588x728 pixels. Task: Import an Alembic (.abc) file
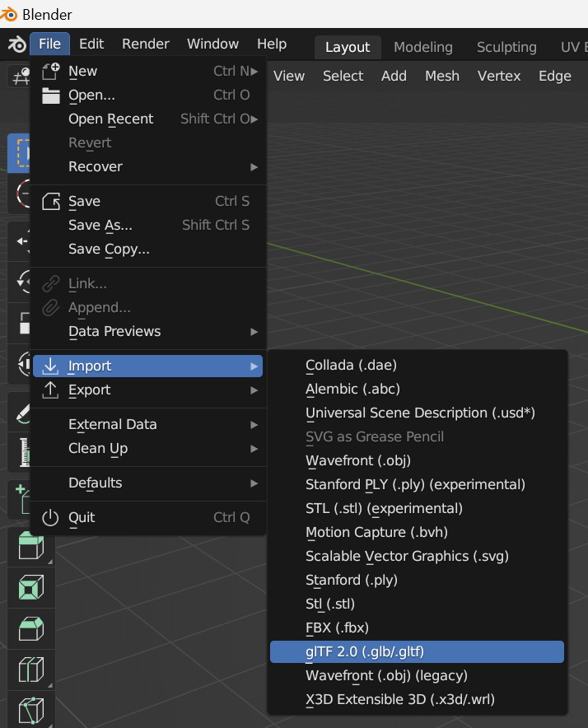tap(417, 389)
